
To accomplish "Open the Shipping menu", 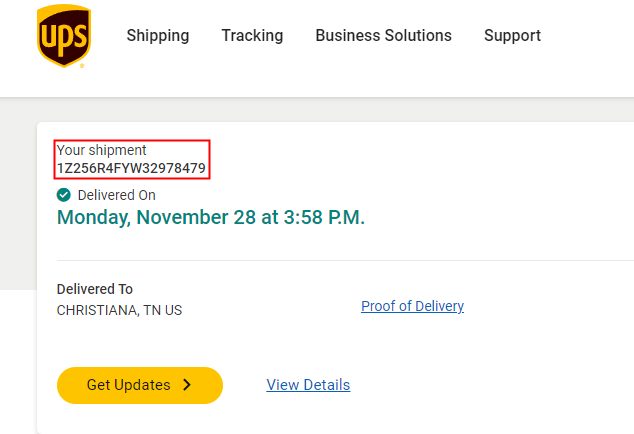I will [x=157, y=36].
